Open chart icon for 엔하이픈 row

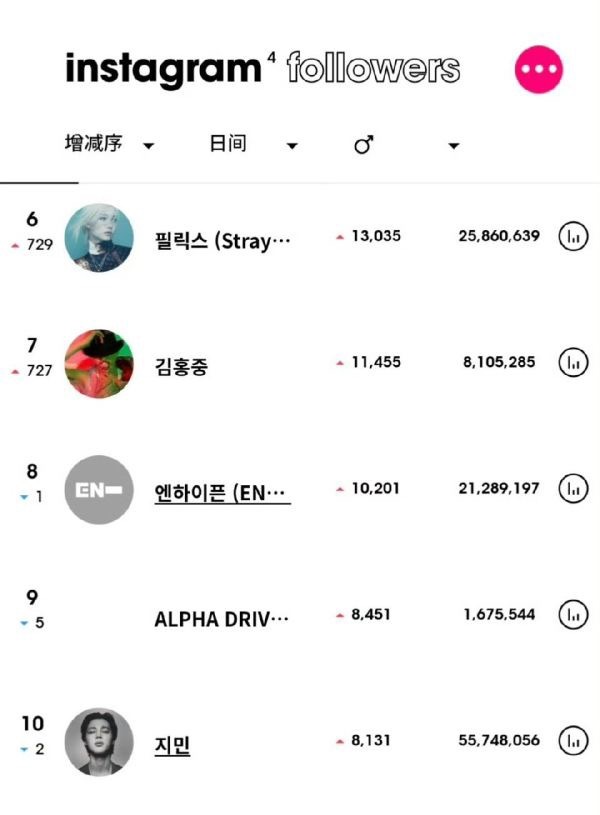pos(573,489)
